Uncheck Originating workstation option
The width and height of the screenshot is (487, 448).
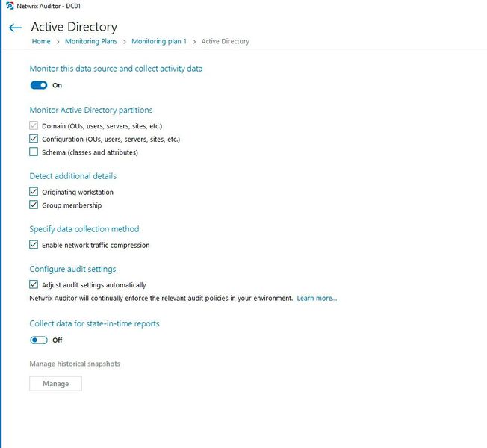click(x=34, y=192)
